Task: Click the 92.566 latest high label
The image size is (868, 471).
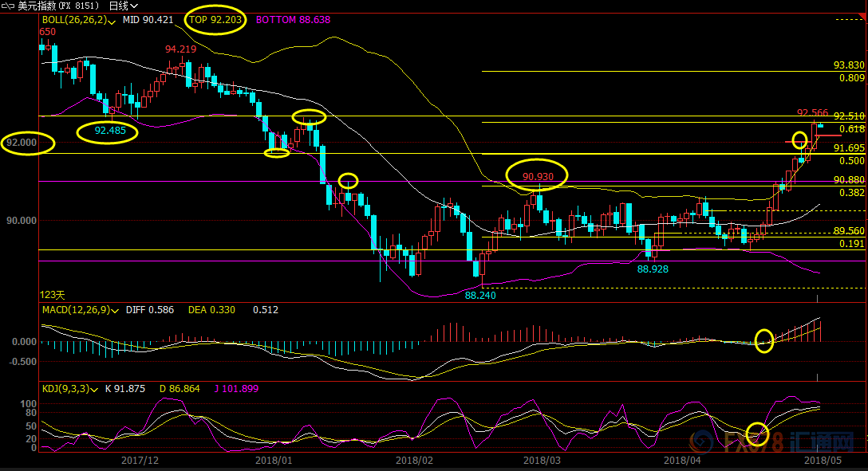Action: [812, 113]
